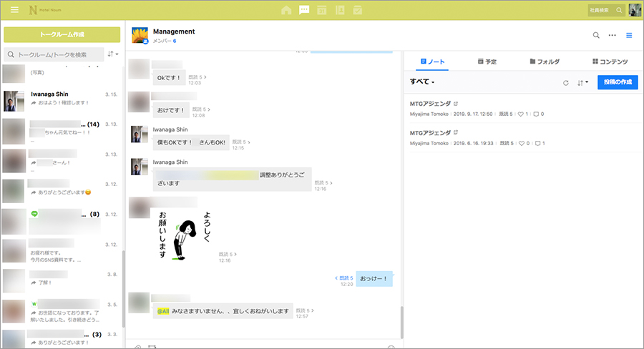Search within the Management chat using the magnifier
The image size is (644, 349).
click(596, 35)
